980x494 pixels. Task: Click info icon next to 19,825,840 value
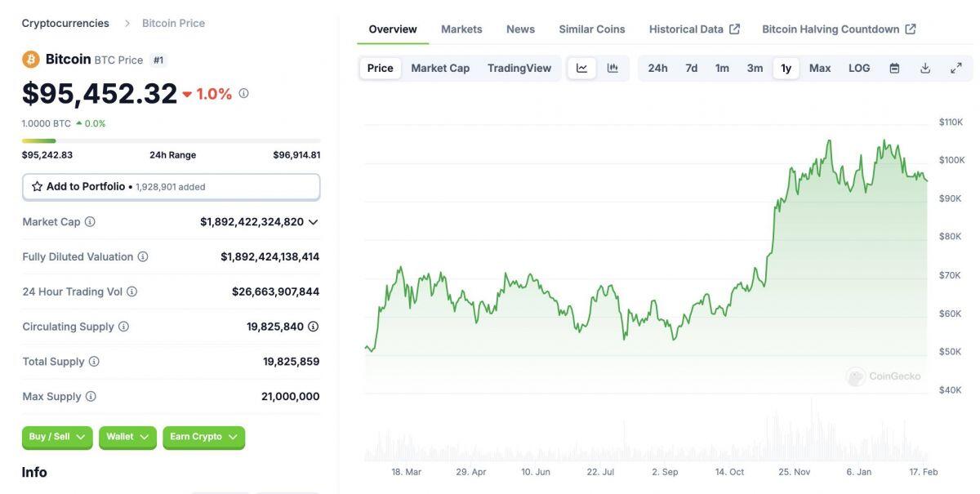313,327
